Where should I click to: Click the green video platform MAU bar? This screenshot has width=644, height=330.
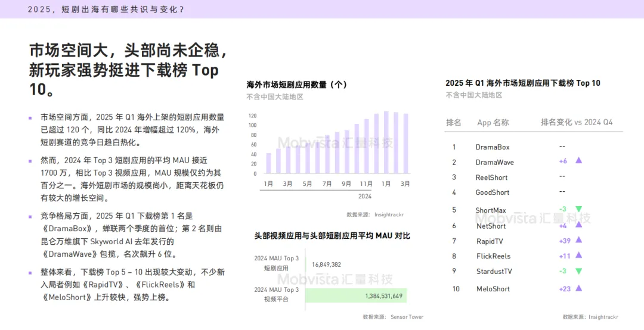356,296
